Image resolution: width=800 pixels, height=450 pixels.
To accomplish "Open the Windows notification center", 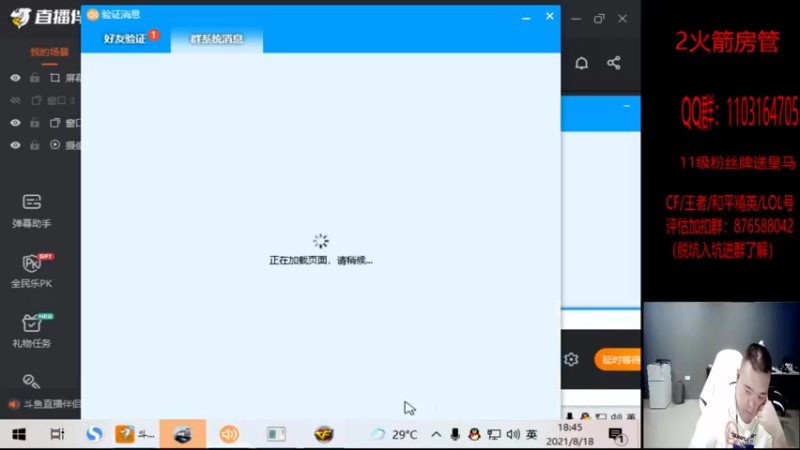I will [x=617, y=435].
